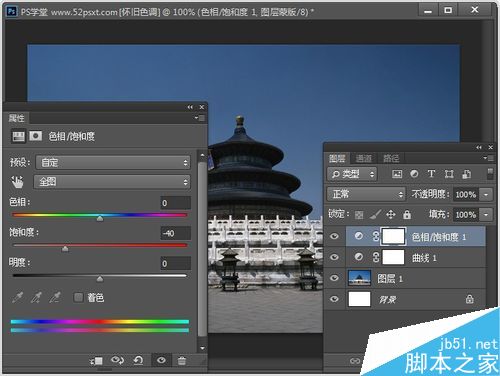Select the Curves 1 layer mask thumbnail
Viewport: 500px width, 376px height.
394,257
